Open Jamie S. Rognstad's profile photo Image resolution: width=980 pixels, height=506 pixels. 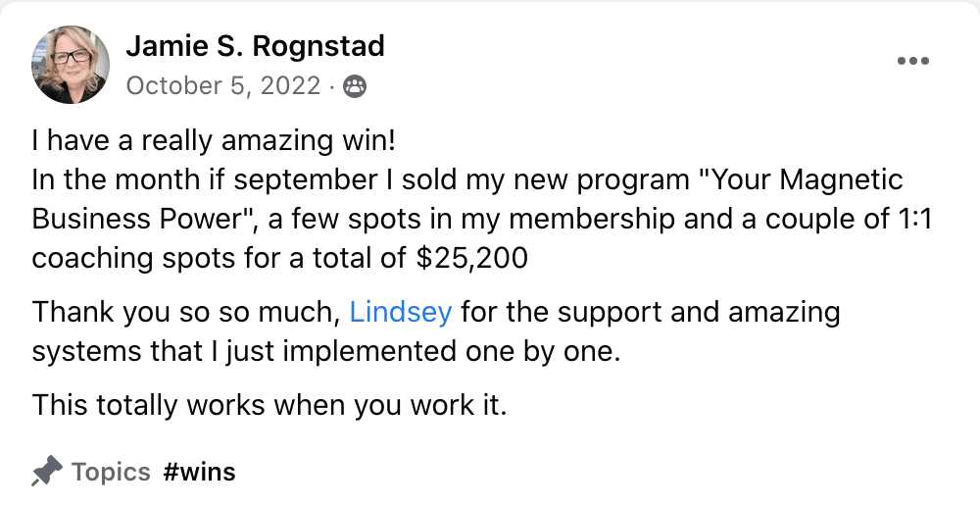tap(70, 65)
